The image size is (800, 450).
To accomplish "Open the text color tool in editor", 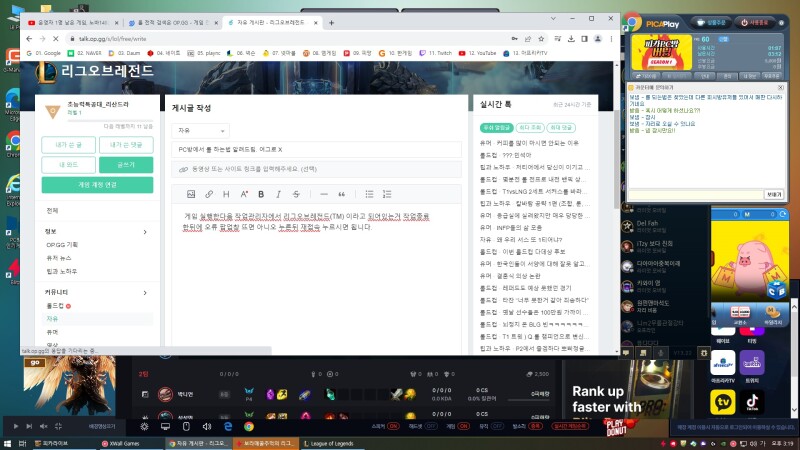I will (244, 194).
